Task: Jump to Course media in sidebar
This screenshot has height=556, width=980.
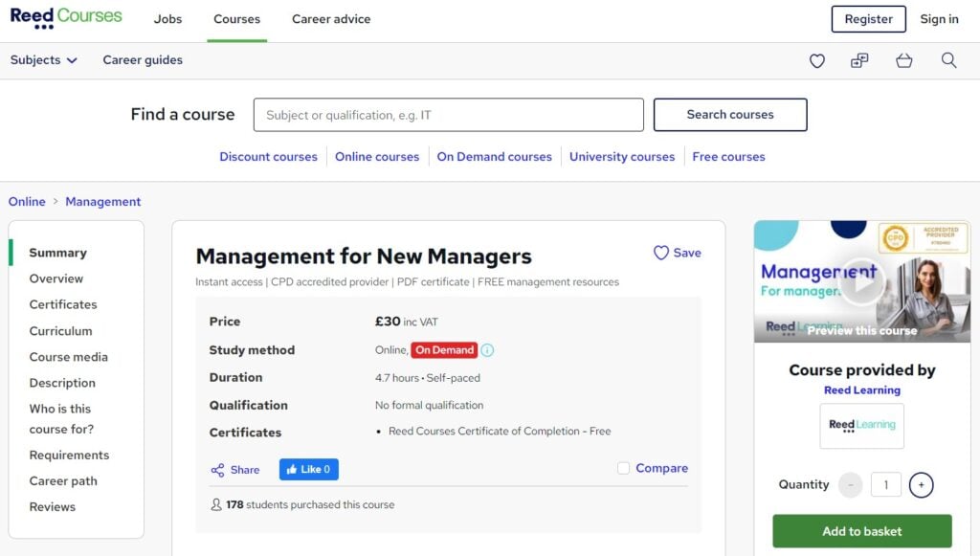Action: (x=69, y=357)
